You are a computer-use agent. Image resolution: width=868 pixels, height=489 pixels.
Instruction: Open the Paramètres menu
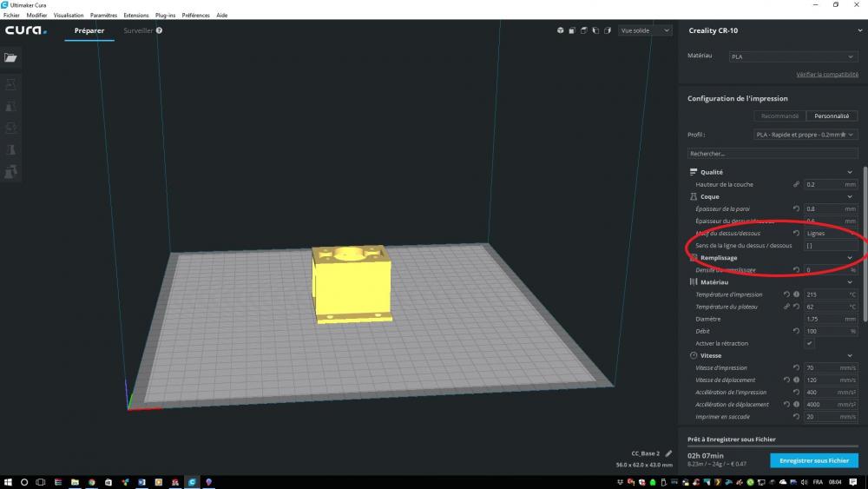(x=103, y=16)
